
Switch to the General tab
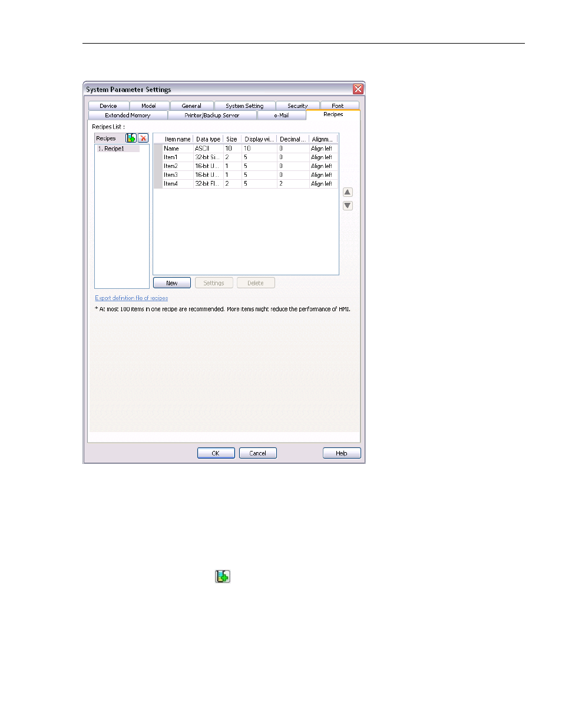(x=191, y=106)
